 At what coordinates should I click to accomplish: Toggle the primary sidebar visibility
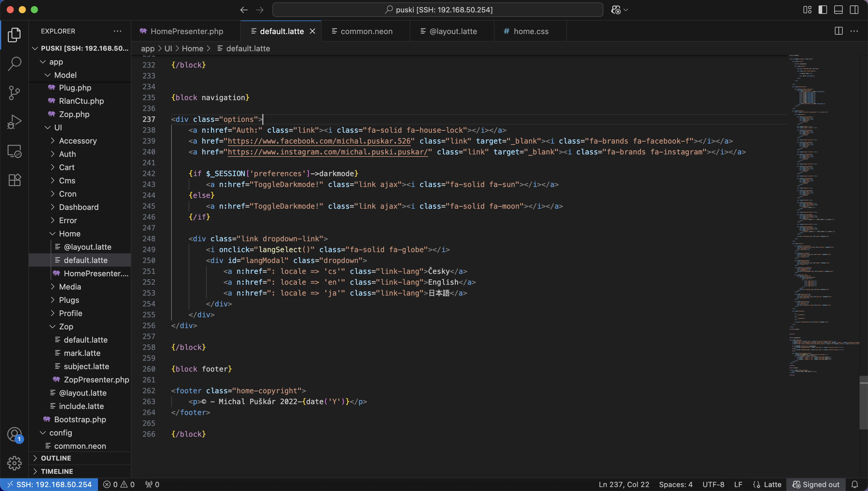tap(822, 10)
